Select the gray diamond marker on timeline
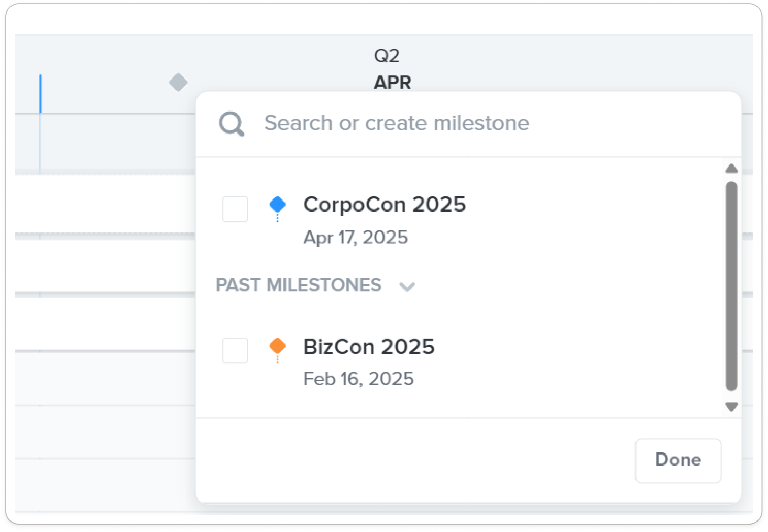Screen dimensions: 768x532 (x=178, y=82)
